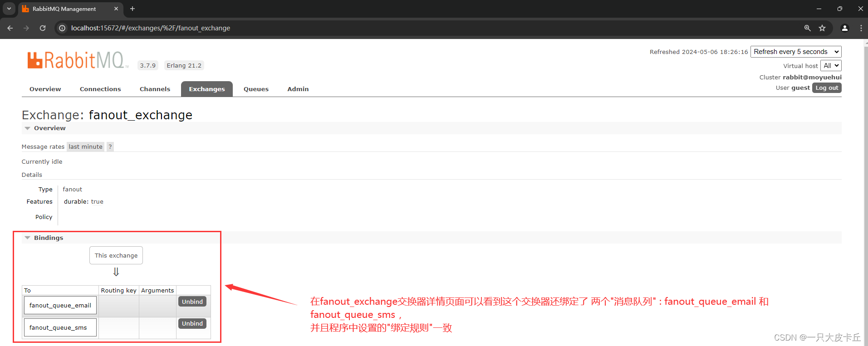The image size is (868, 346).
Task: Close the RabbitMQ Management tab
Action: (116, 9)
